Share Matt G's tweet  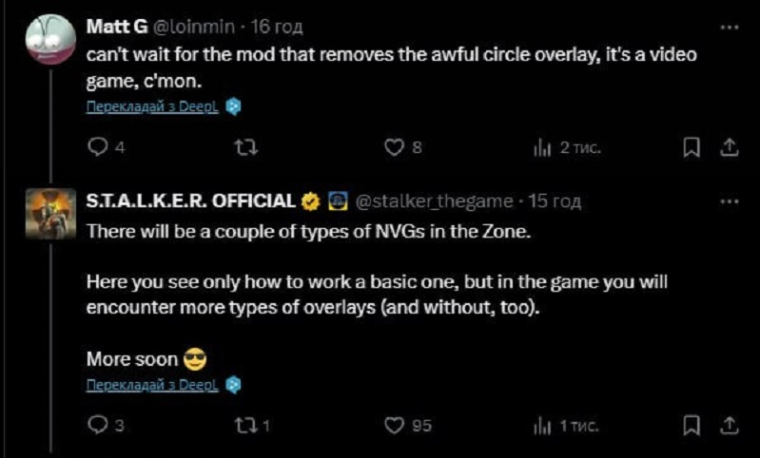click(729, 147)
